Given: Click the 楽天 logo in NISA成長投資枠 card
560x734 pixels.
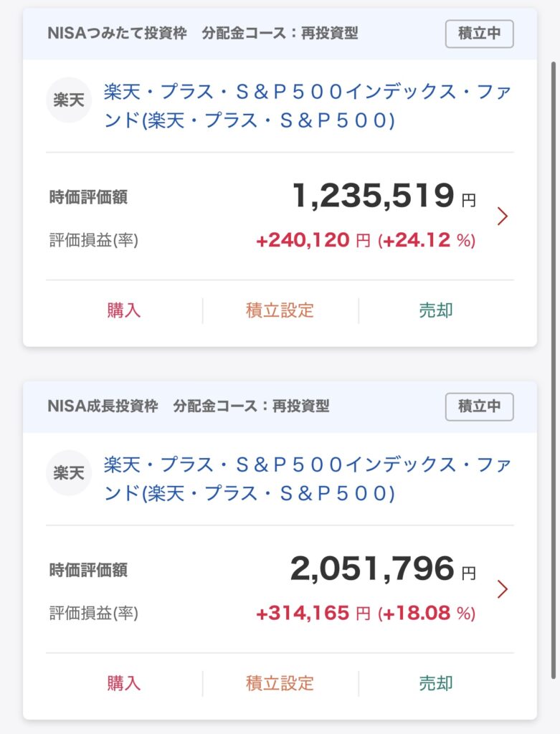Looking at the screenshot, I should (x=69, y=473).
